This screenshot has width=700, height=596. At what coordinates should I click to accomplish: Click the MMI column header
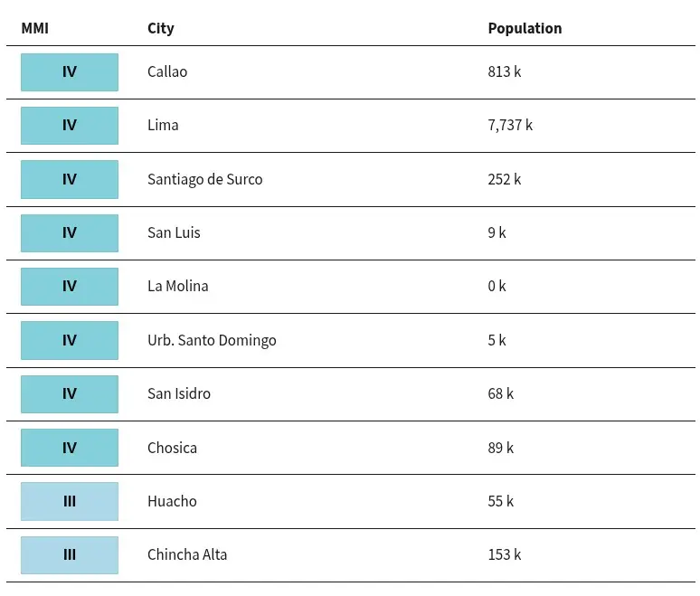click(x=34, y=28)
